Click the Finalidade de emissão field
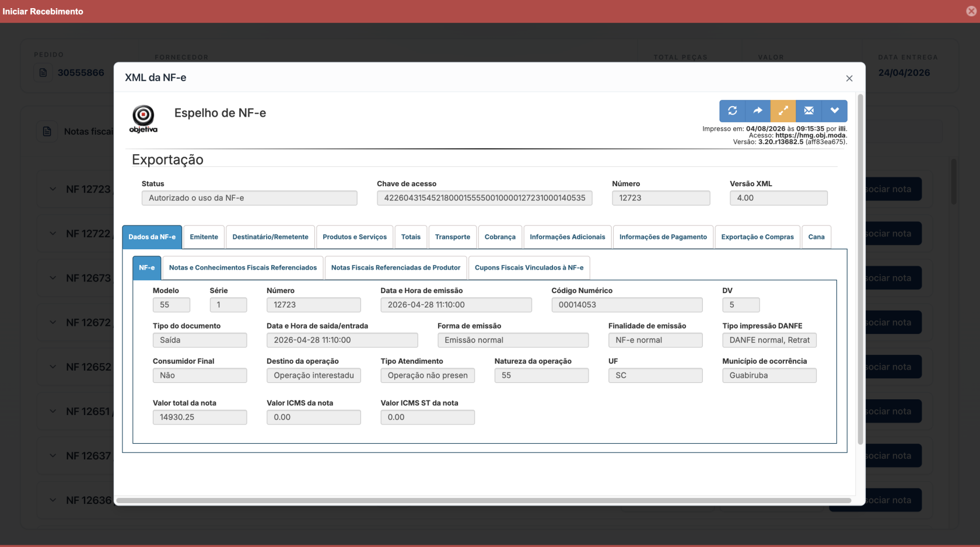Screen dimensions: 980x547 click(655, 340)
